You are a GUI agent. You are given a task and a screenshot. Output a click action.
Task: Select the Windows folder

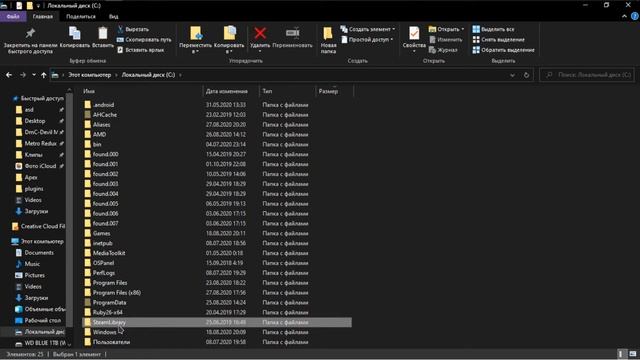click(x=104, y=332)
